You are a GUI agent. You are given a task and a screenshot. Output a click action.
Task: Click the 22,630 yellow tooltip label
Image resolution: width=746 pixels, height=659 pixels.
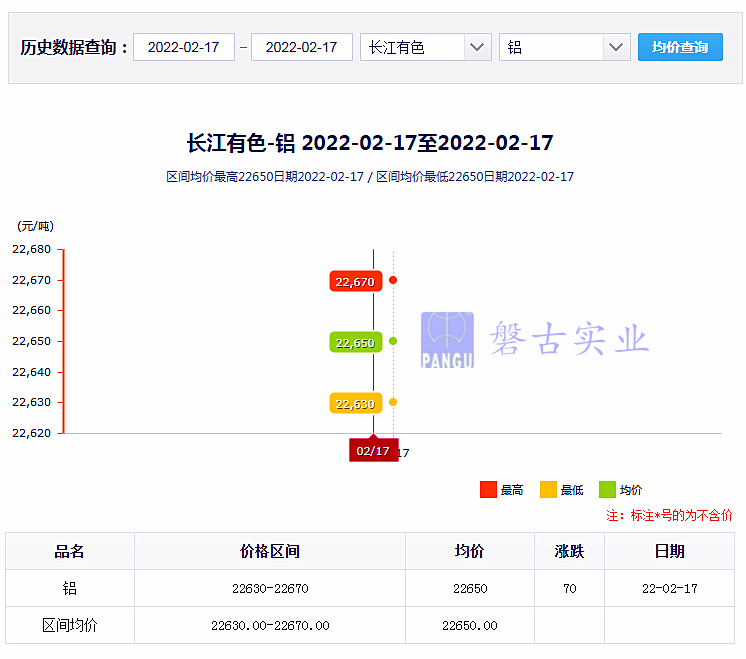[x=355, y=403]
